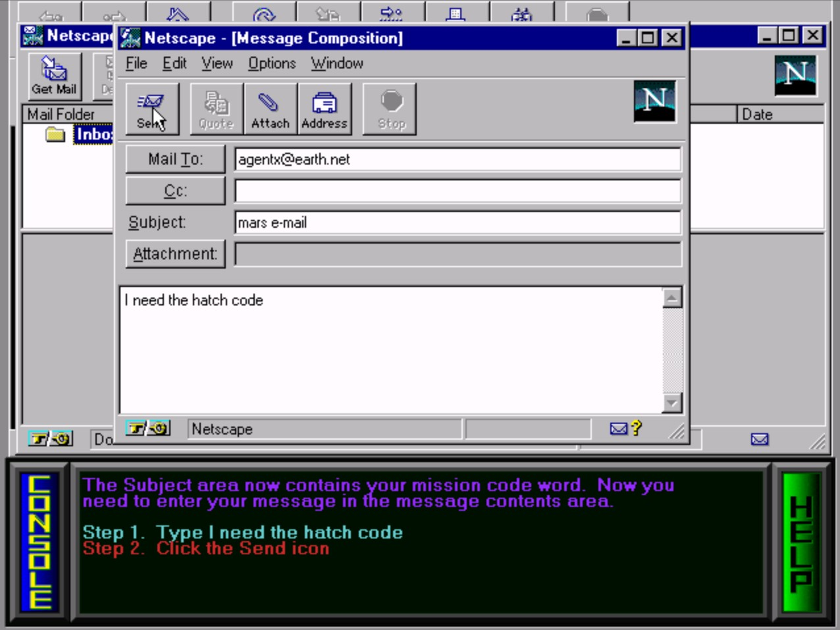Screen dimensions: 840x630
Task: Click the Attachment button
Action: pyautogui.click(x=175, y=254)
